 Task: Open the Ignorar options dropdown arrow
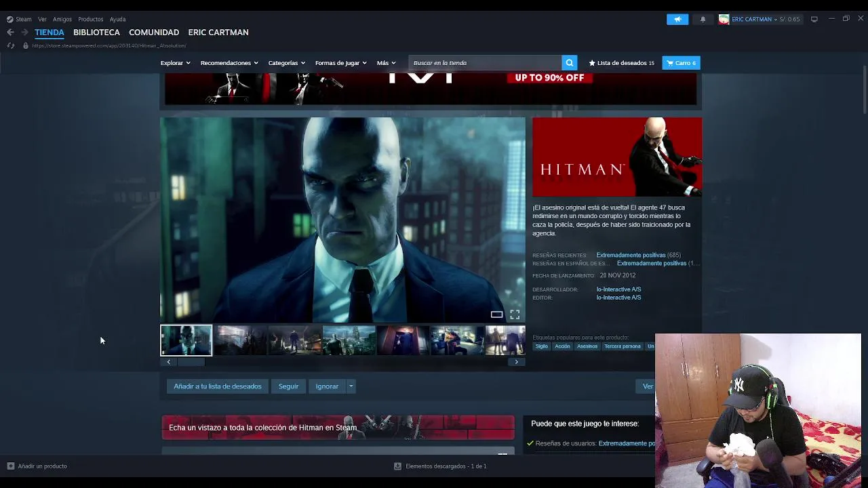pos(351,386)
